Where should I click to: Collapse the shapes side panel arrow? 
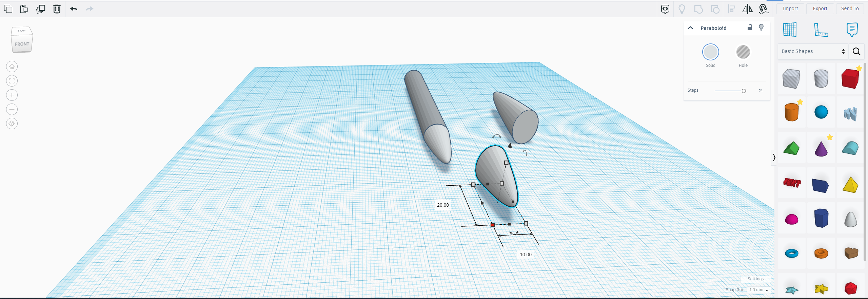tap(774, 157)
